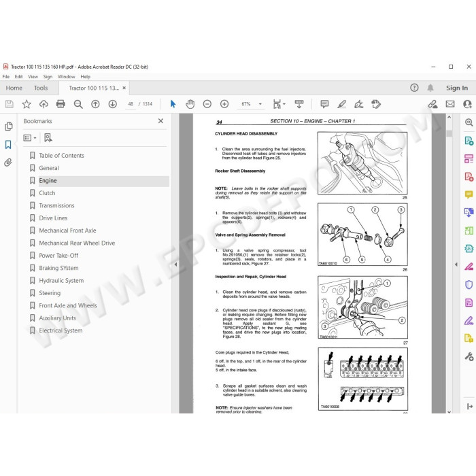Close the Tractor 100 115 document tab

click(x=124, y=88)
